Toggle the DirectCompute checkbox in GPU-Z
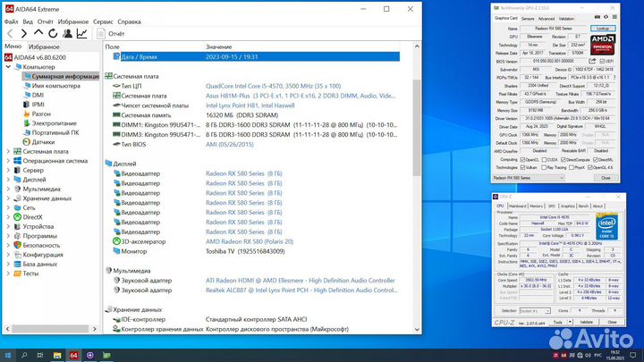644x362 pixels. coord(563,160)
